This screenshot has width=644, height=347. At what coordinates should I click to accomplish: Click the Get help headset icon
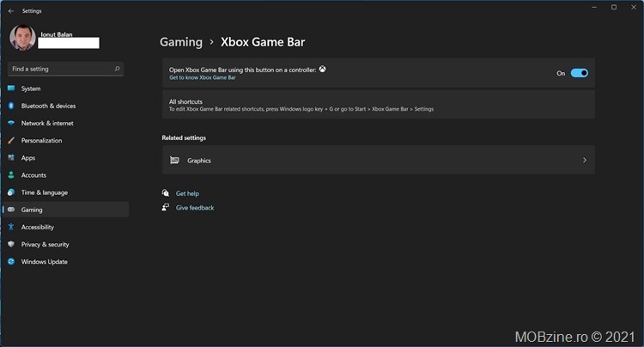pos(165,193)
